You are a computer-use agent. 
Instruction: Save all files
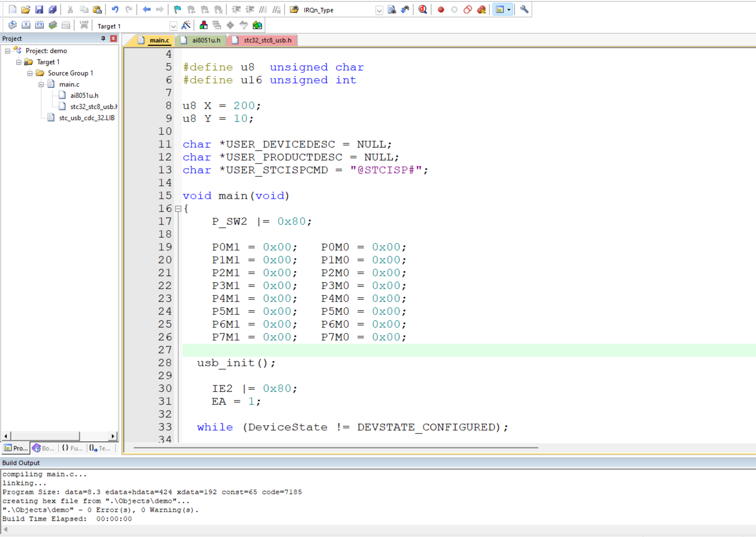[53, 10]
